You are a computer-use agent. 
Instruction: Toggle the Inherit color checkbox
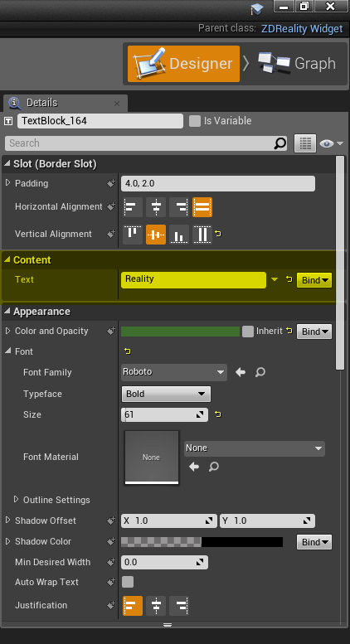248,332
